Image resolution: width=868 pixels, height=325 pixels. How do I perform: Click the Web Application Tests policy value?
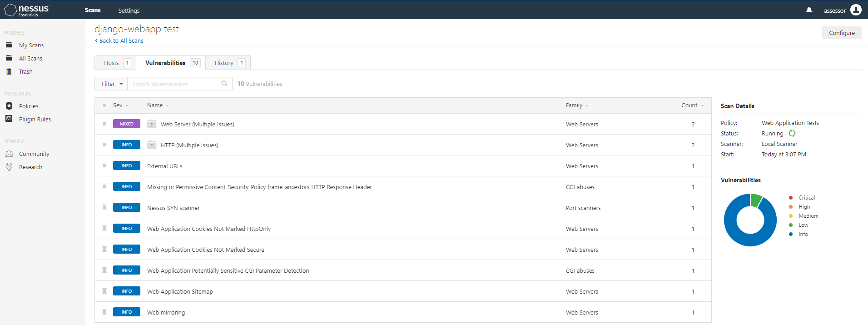(790, 123)
